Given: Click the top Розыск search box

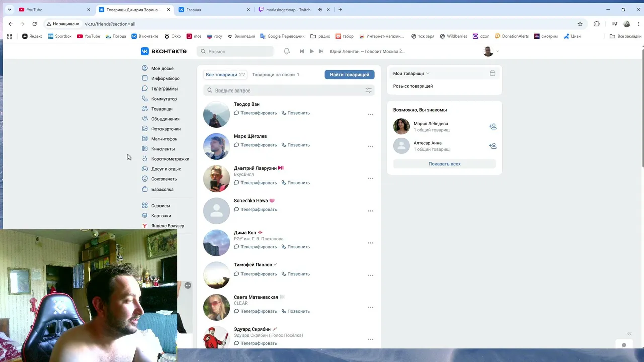Looking at the screenshot, I should [x=235, y=51].
